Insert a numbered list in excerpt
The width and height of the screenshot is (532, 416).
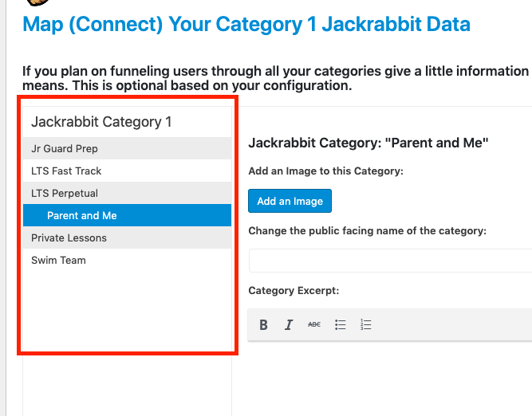point(366,324)
